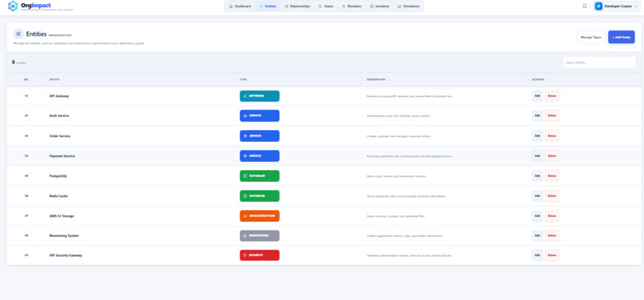644x300 pixels.
Task: Click the Redis Cache description text
Action: point(406,196)
